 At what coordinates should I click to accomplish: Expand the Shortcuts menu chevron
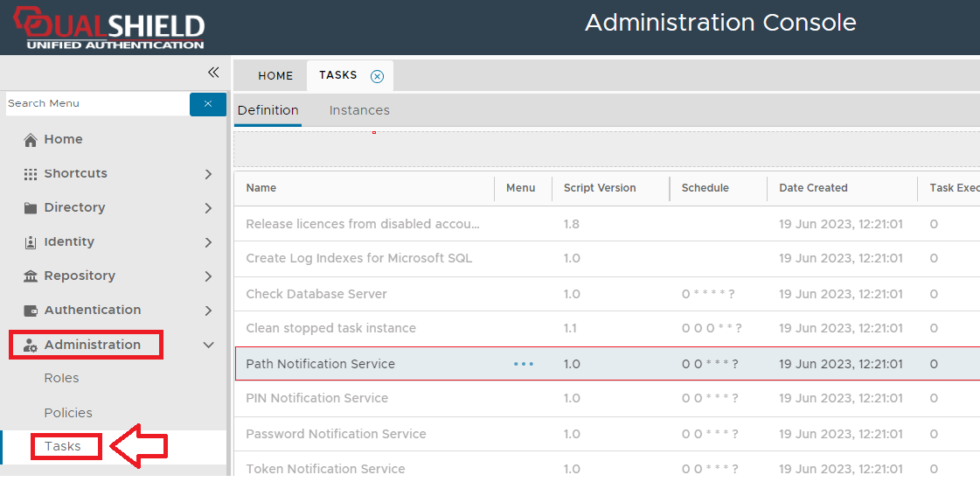pyautogui.click(x=208, y=174)
